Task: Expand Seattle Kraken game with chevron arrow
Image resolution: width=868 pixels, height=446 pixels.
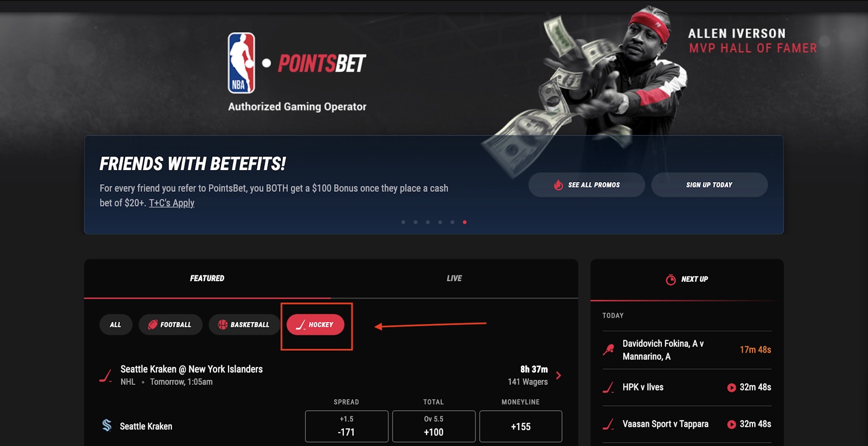Action: click(559, 375)
